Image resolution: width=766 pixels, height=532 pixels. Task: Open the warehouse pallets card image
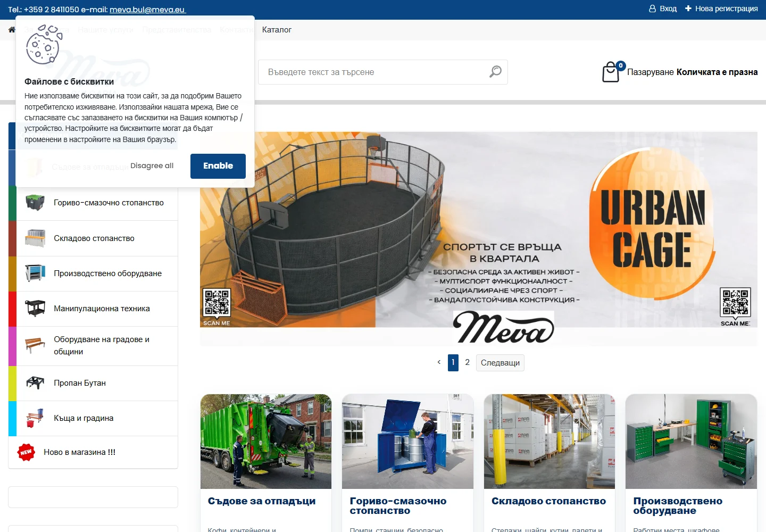click(549, 442)
